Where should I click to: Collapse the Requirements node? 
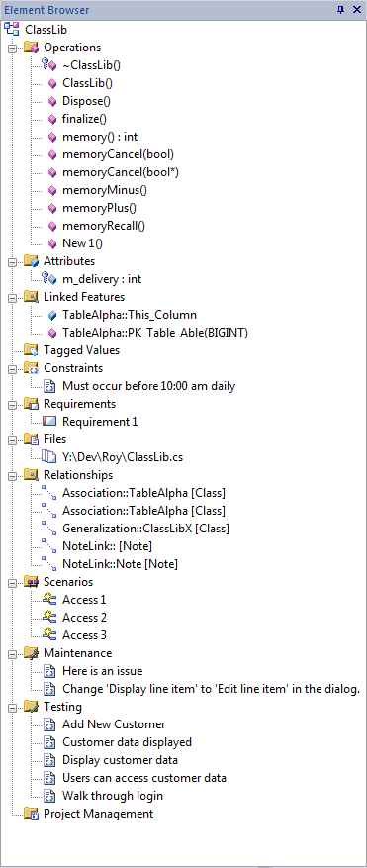tap(12, 404)
